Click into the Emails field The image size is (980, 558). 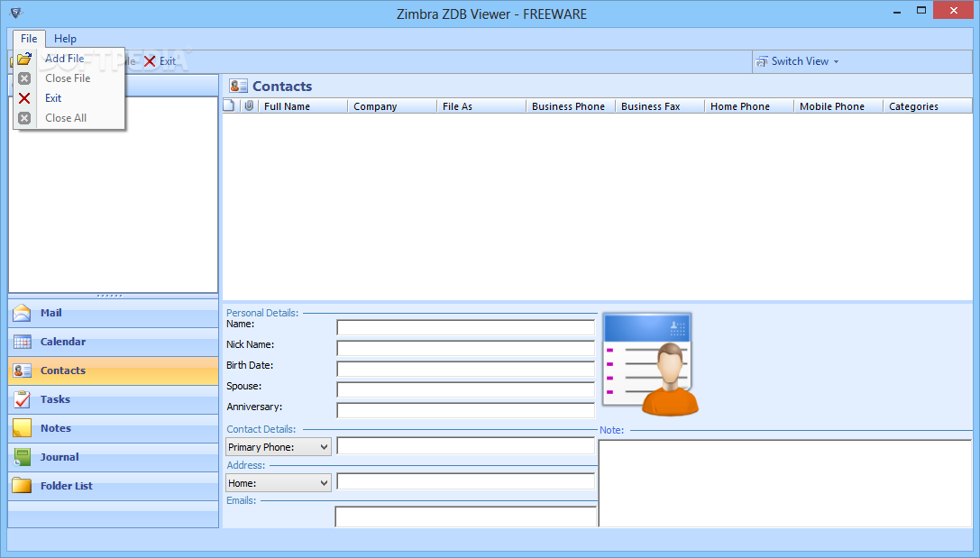(465, 517)
